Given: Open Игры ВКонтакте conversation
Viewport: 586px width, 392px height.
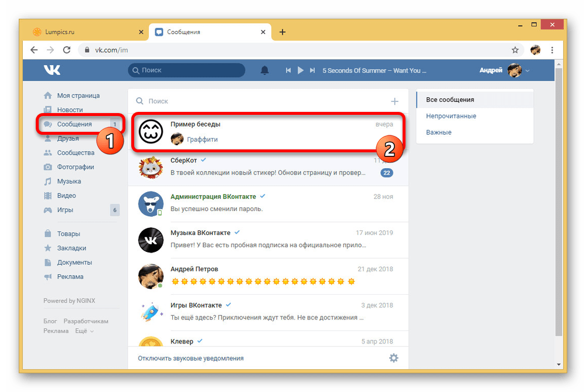Looking at the screenshot, I should [x=268, y=312].
